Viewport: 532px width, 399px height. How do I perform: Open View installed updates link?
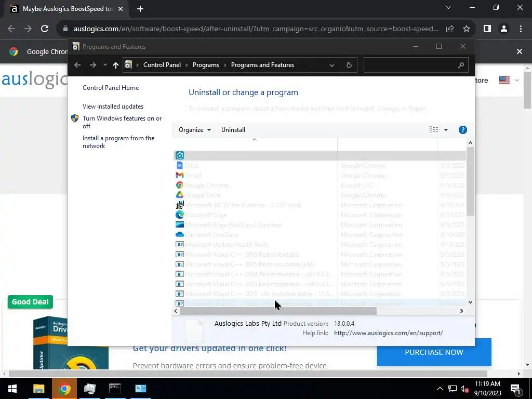pyautogui.click(x=113, y=106)
